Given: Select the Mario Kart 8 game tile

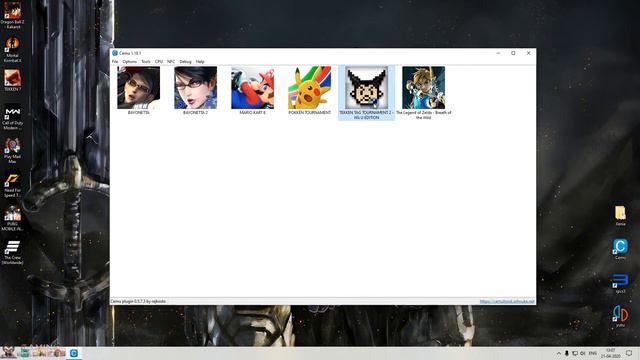Looking at the screenshot, I should click(252, 91).
